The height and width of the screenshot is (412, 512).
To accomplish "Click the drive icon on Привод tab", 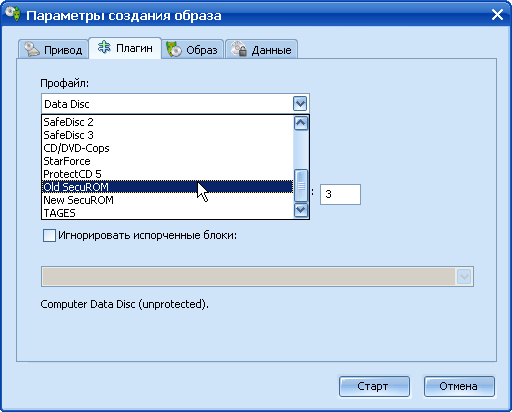I will coord(32,49).
